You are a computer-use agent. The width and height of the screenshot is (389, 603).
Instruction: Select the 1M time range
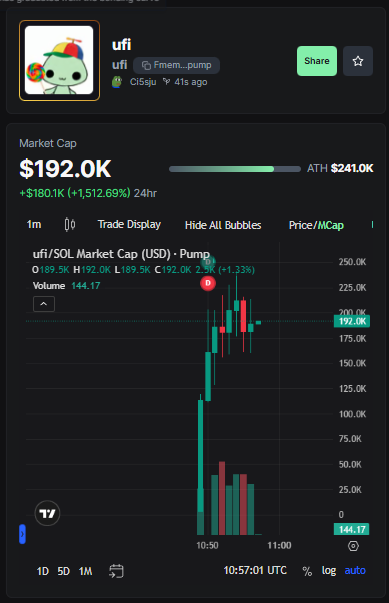click(85, 571)
